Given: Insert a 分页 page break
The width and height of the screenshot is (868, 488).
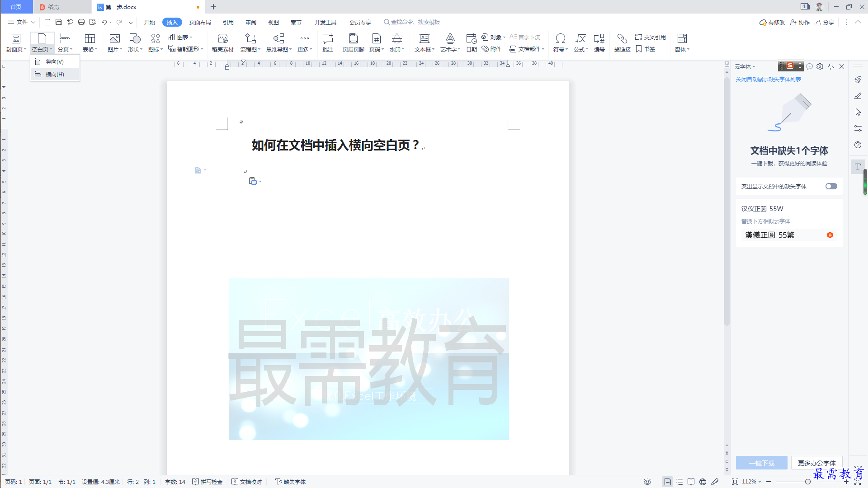Looking at the screenshot, I should (65, 43).
